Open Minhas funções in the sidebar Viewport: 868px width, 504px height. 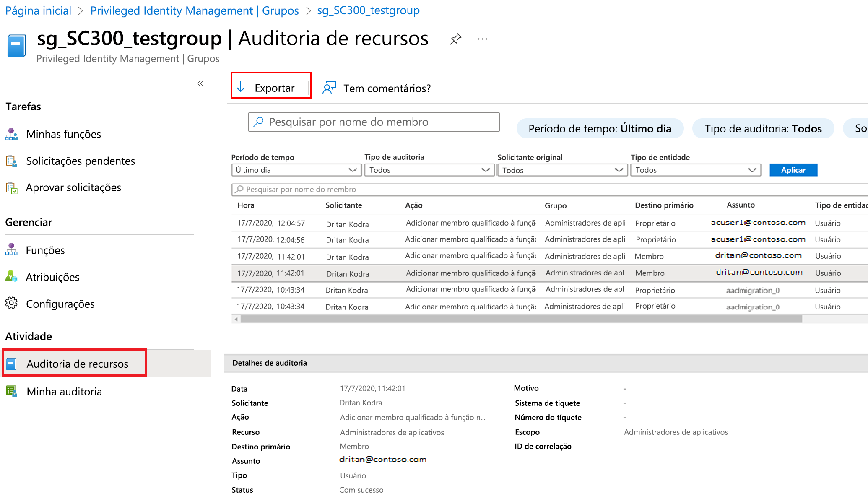click(x=64, y=134)
